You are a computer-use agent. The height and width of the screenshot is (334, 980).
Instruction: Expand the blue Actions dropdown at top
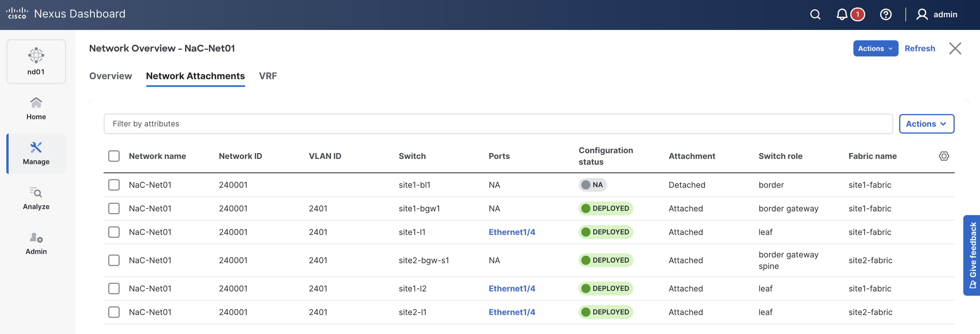click(x=875, y=48)
